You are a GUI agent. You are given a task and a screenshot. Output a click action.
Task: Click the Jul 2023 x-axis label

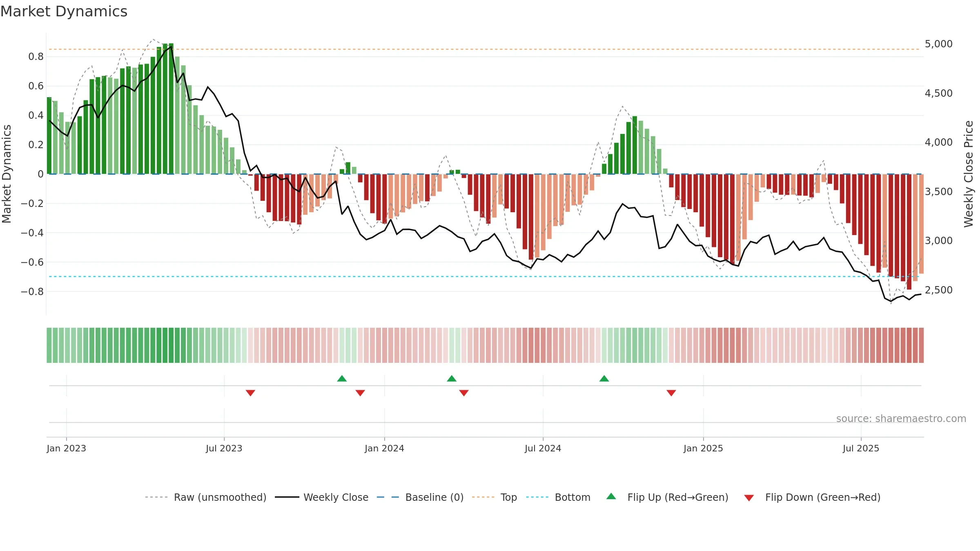tap(224, 448)
